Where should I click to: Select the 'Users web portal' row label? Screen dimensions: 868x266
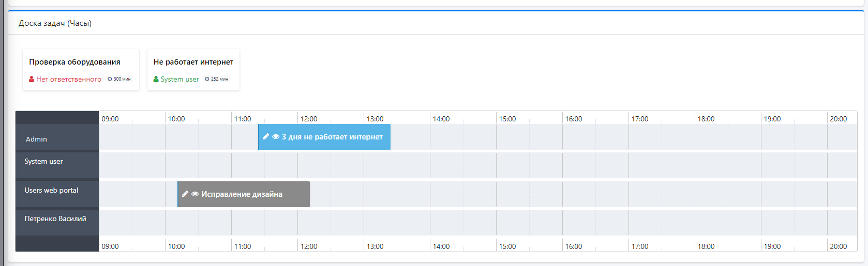point(51,190)
